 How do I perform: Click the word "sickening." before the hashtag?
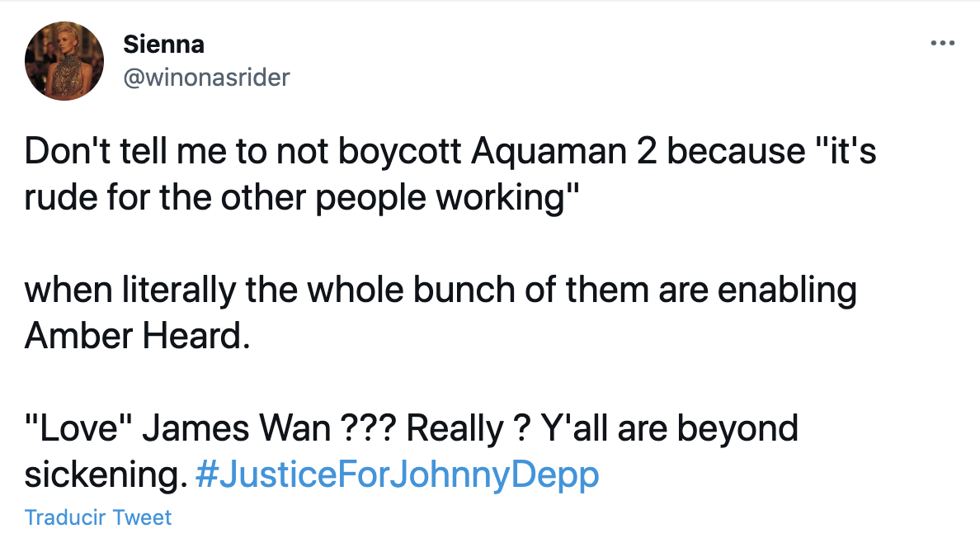[101, 475]
